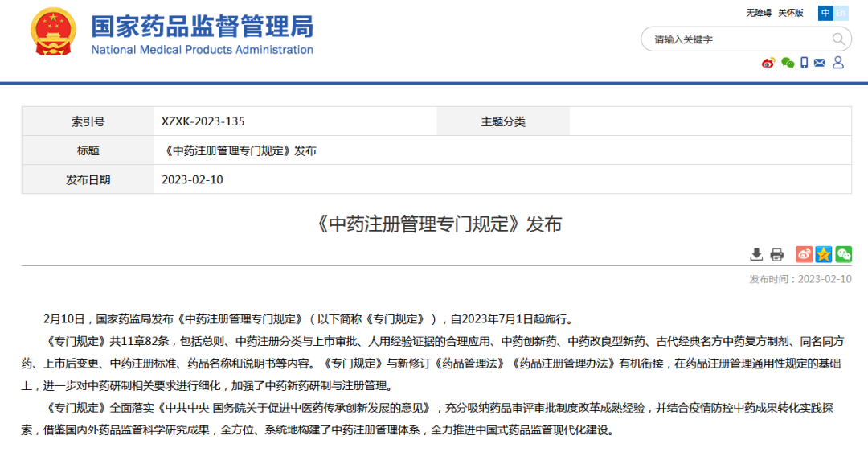
Task: Click index number XZXK-2023-135
Action: [x=203, y=121]
